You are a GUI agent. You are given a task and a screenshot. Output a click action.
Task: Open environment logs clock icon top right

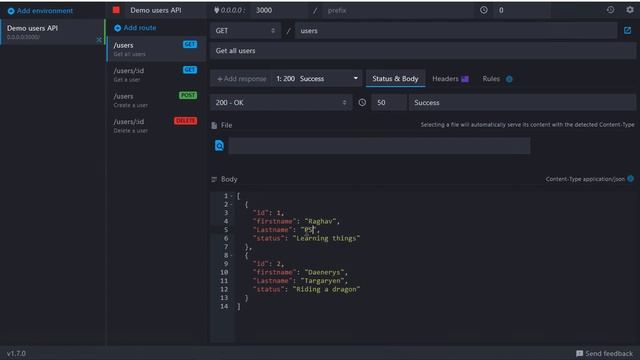click(x=610, y=10)
